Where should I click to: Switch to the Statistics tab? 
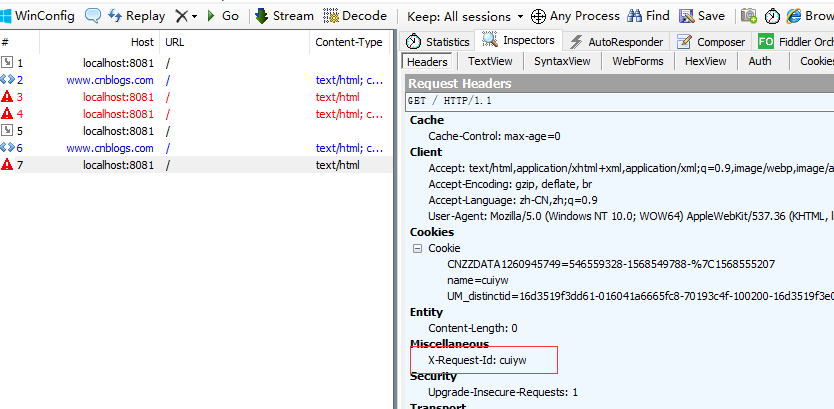438,42
